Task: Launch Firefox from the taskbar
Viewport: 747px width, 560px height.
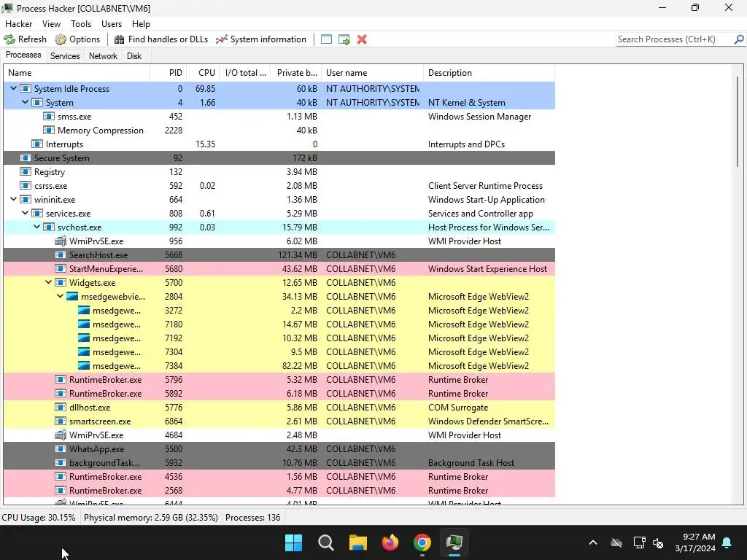Action: coord(390,542)
